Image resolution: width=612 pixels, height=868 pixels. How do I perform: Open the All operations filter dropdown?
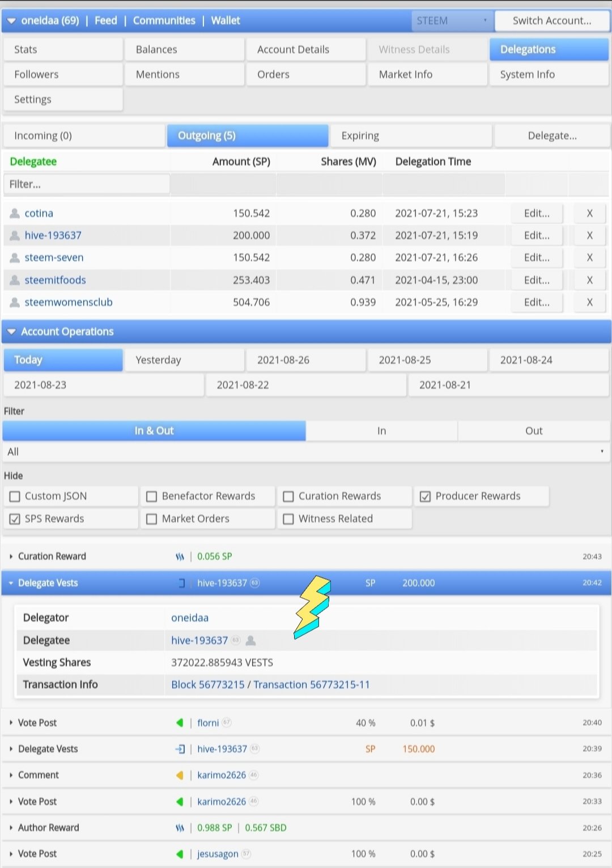pos(306,452)
